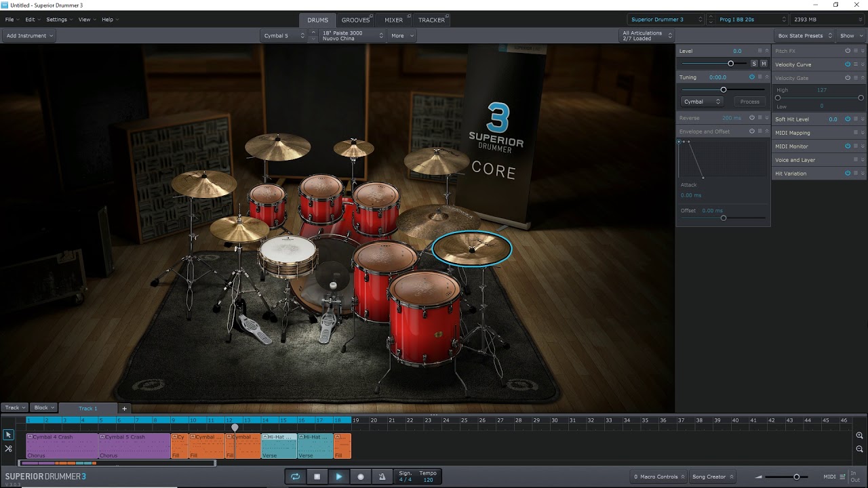Open the Prog I BB 20s preset dropdown

[753, 20]
